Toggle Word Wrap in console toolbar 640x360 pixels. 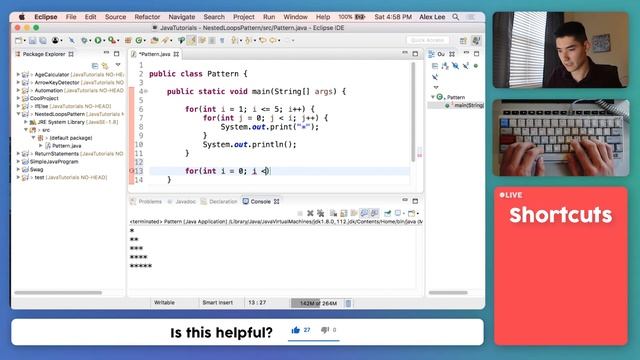(x=354, y=213)
